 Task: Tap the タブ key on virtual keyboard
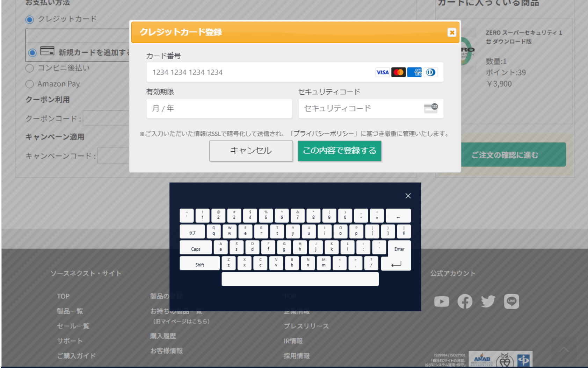[193, 231]
